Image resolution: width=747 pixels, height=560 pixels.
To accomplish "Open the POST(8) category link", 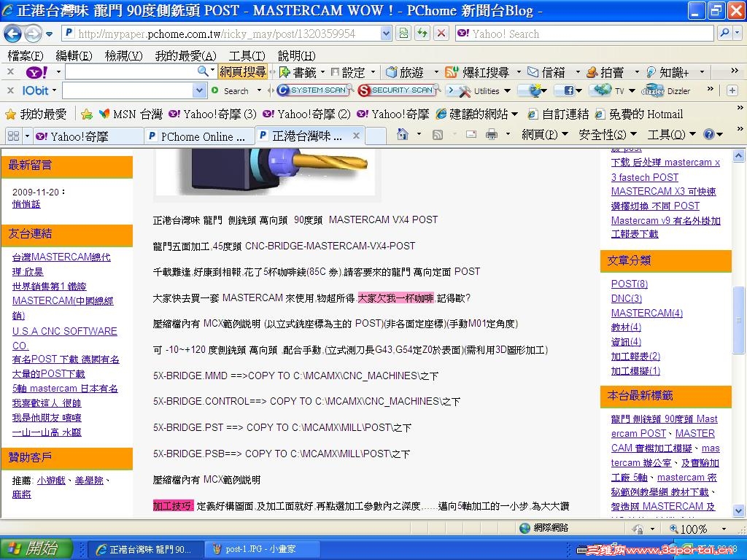I will click(629, 284).
